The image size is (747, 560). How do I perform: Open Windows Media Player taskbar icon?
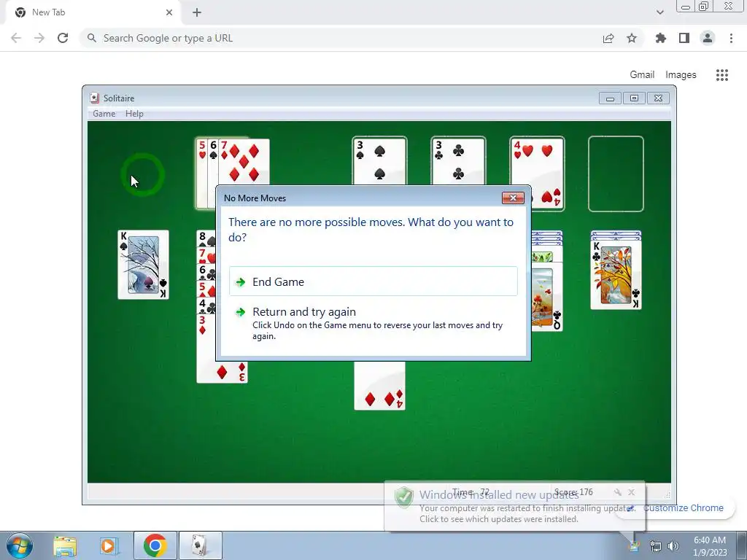(x=109, y=545)
